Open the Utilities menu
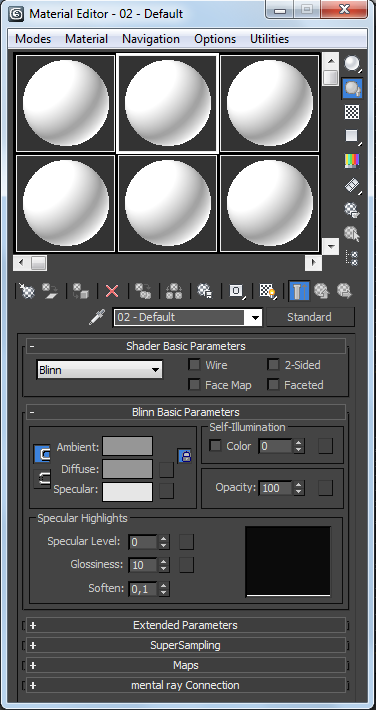Image resolution: width=376 pixels, height=710 pixels. tap(270, 39)
